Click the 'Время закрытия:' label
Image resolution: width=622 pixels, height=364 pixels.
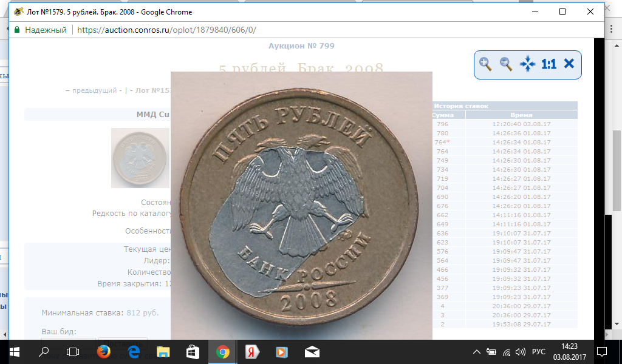tap(129, 284)
